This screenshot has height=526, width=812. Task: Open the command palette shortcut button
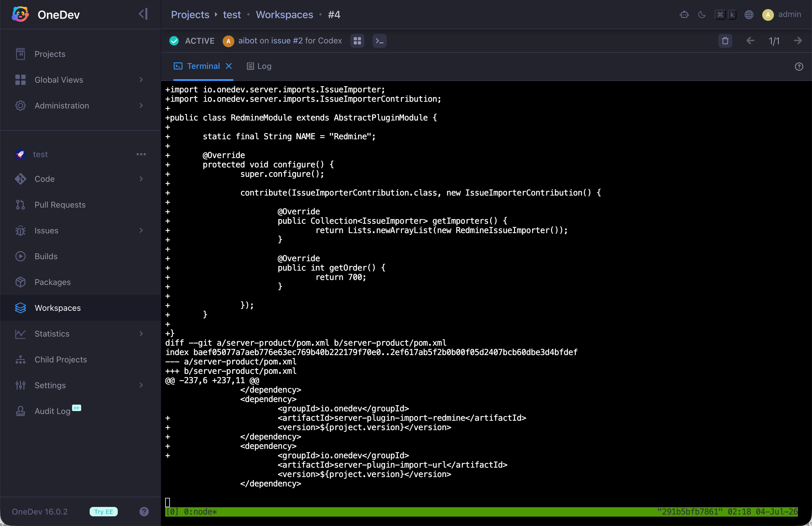pos(725,15)
